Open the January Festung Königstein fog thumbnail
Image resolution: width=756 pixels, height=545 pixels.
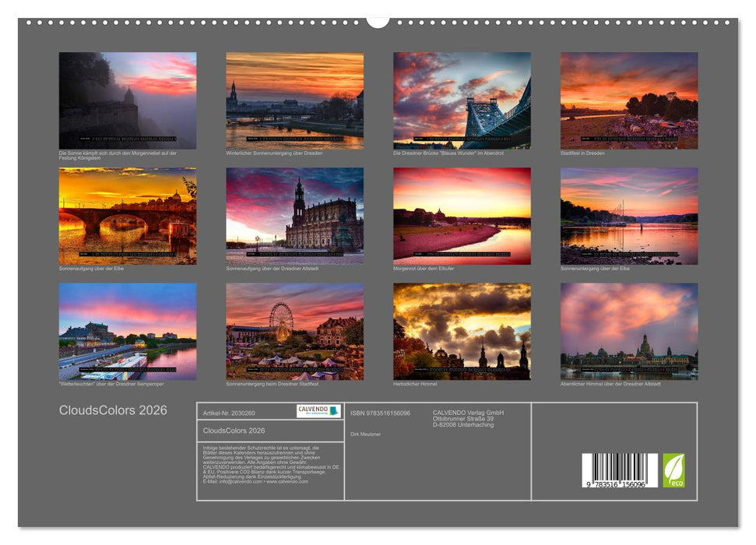126,99
